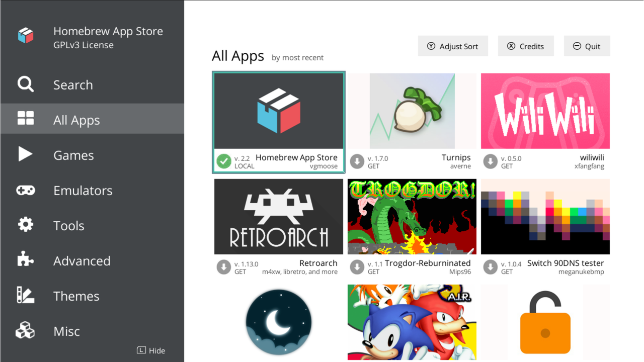644x362 pixels.
Task: Open the wiliwili pink thumbnail
Action: [x=545, y=111]
